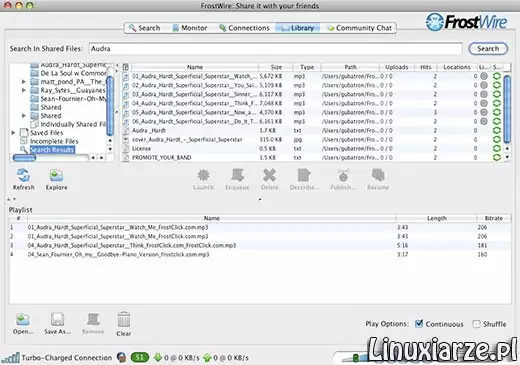The image size is (520, 365).
Task: Select the Sean-Fournier-Oh-My folder
Action: 73,99
